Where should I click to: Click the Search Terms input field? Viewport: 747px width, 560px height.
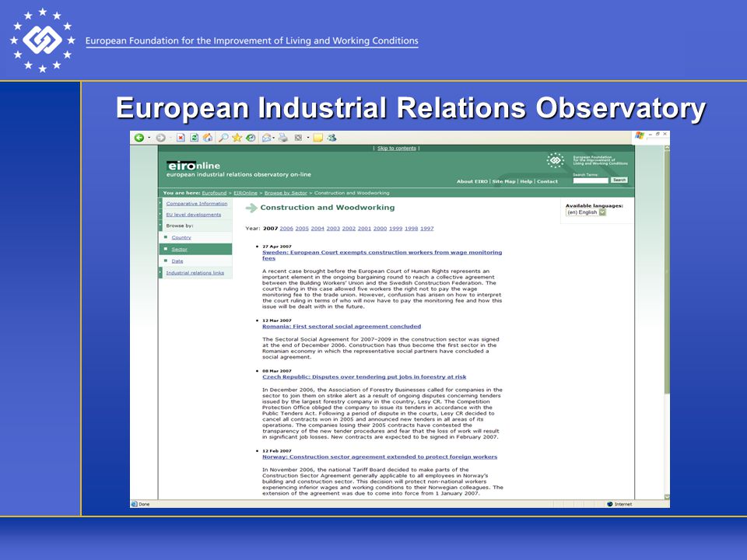point(591,180)
